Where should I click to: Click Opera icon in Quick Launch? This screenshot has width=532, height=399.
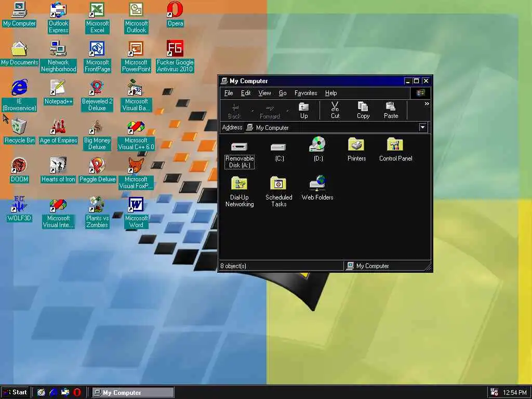77,392
